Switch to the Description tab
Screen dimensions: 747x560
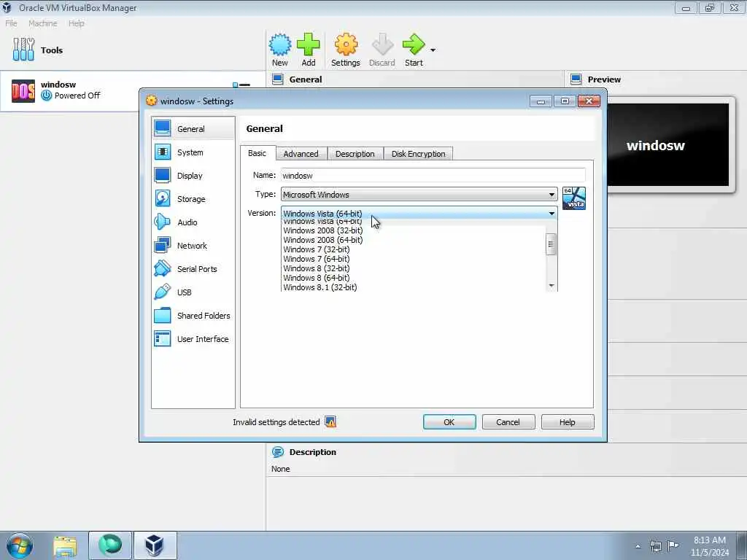point(355,154)
